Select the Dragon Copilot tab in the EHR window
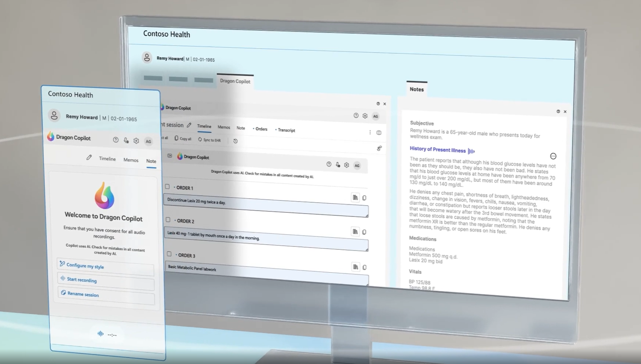Viewport: 641px width, 364px height. point(235,81)
